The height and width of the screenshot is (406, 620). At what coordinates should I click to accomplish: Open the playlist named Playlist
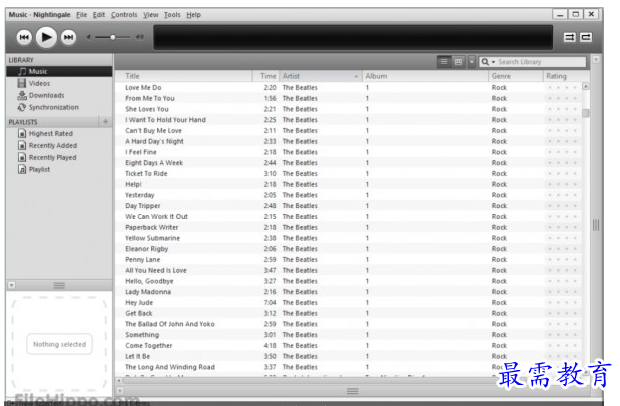(x=59, y=169)
